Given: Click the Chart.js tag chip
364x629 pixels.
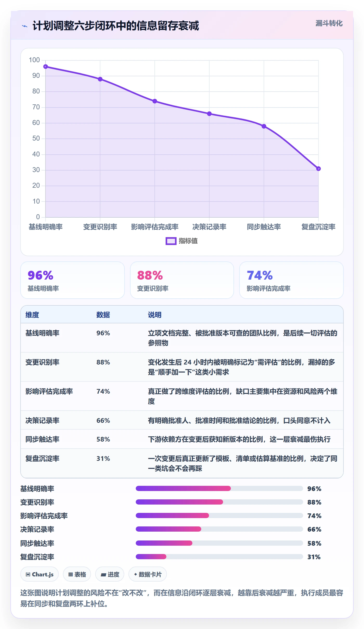Looking at the screenshot, I should coord(40,574).
